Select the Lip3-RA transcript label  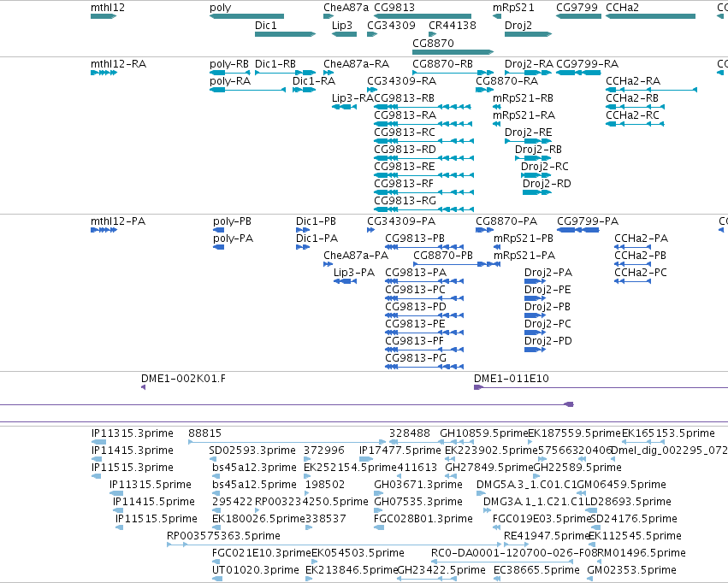(x=352, y=98)
